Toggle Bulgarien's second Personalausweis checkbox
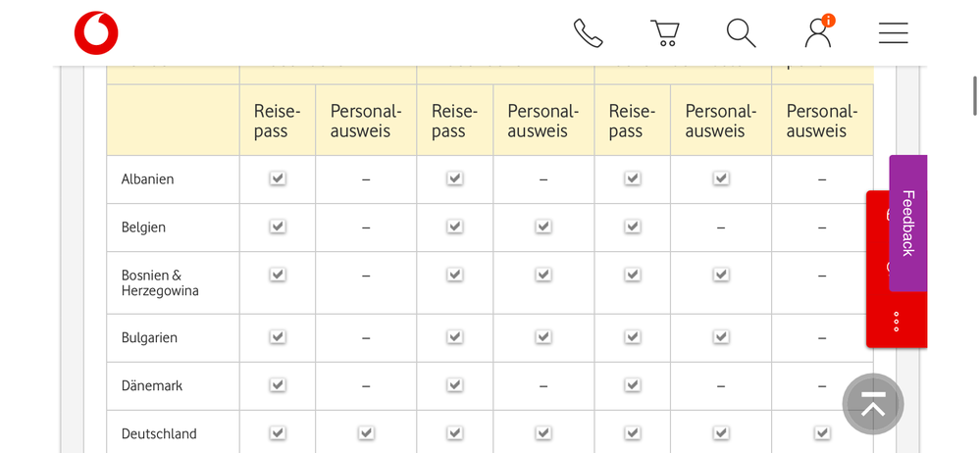The height and width of the screenshot is (453, 980). 543,336
